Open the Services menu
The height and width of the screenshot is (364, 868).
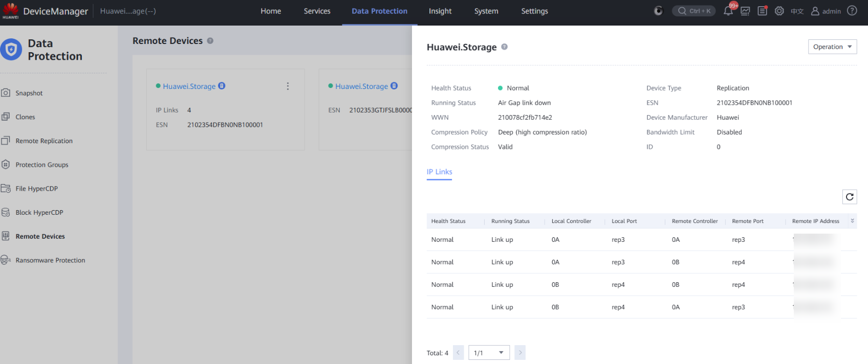[x=317, y=11]
